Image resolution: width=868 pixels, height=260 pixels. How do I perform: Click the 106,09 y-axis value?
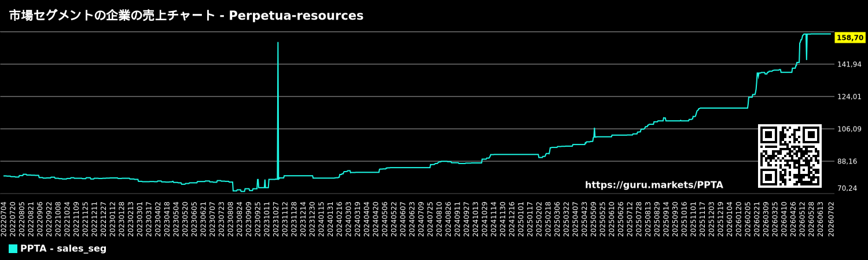click(x=849, y=129)
